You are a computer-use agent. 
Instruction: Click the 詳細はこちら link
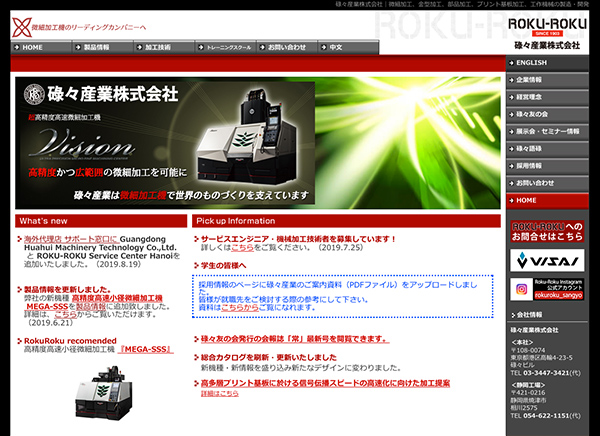[220, 394]
